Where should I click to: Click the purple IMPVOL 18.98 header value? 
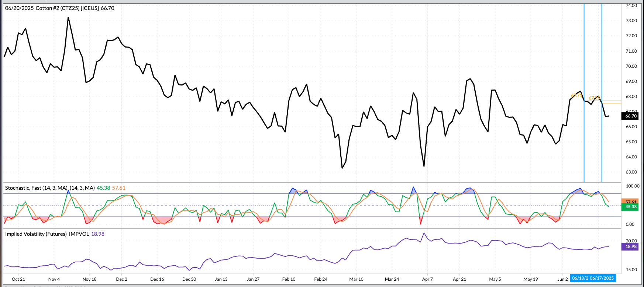[x=97, y=234]
